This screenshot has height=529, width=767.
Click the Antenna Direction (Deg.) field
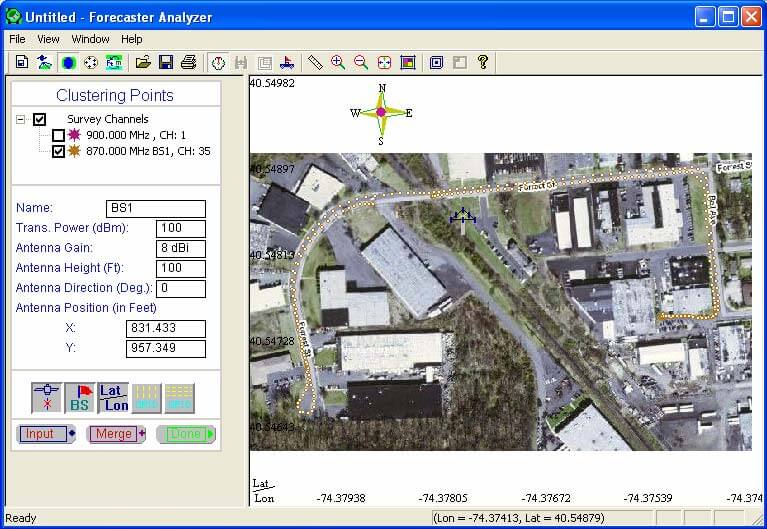click(x=181, y=289)
